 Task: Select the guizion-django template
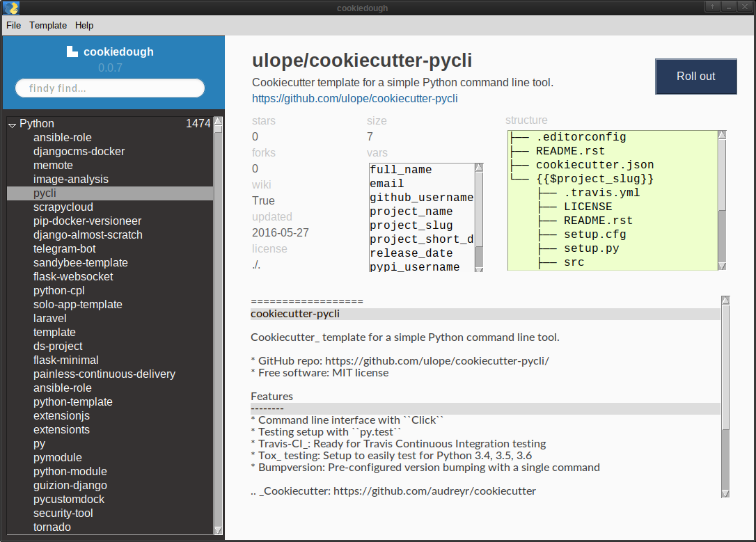(70, 486)
